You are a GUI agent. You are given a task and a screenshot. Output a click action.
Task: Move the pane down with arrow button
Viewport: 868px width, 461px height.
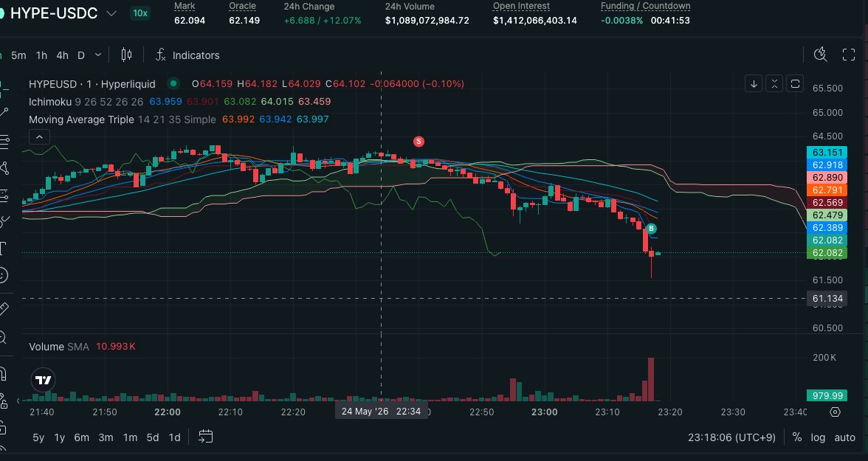(754, 84)
